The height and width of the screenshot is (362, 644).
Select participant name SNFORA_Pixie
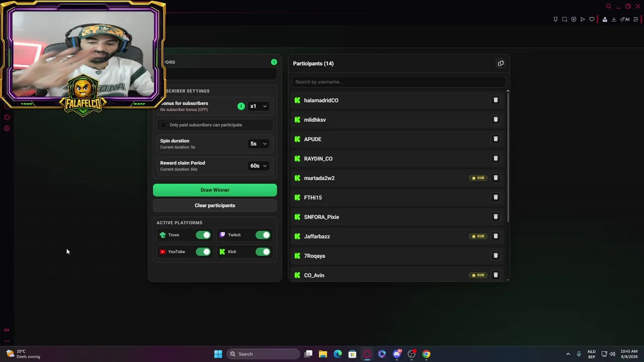click(x=321, y=217)
